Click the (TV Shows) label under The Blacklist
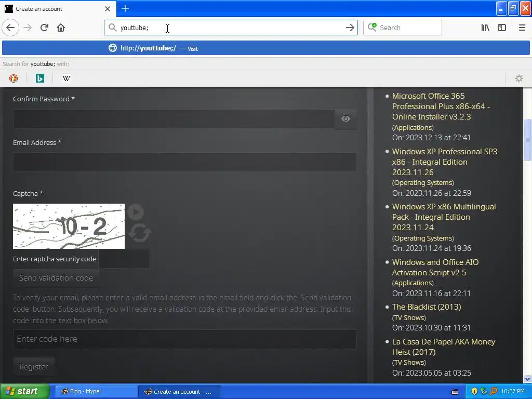 [409, 317]
